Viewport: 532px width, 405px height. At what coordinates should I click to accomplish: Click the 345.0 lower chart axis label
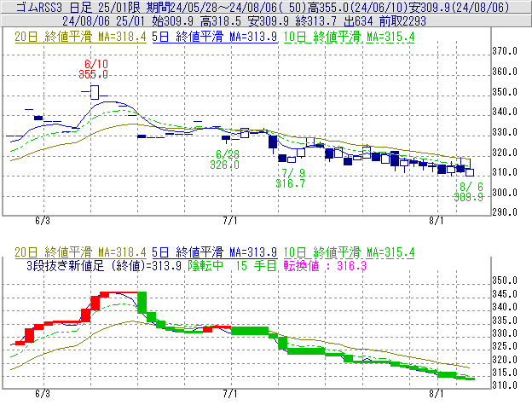(505, 294)
